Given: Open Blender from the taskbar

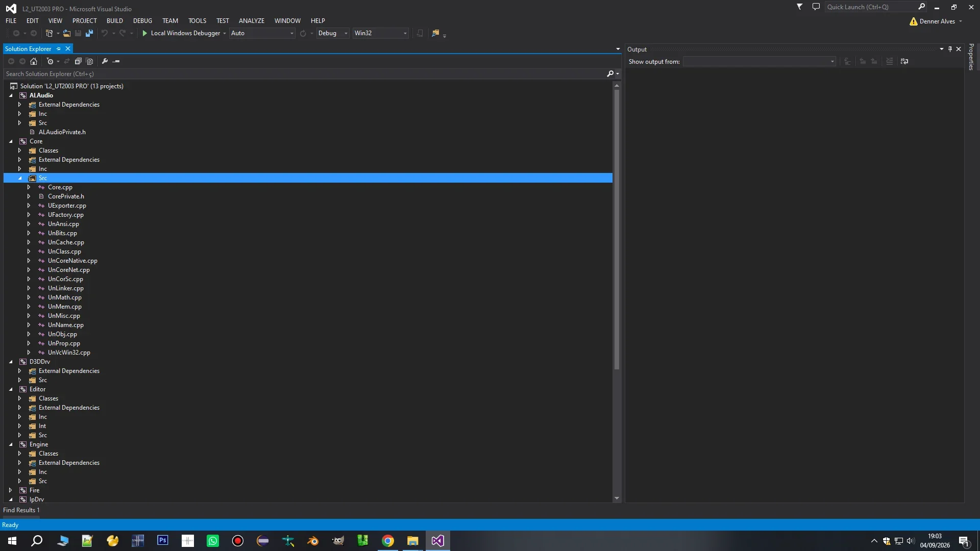Looking at the screenshot, I should tap(313, 541).
